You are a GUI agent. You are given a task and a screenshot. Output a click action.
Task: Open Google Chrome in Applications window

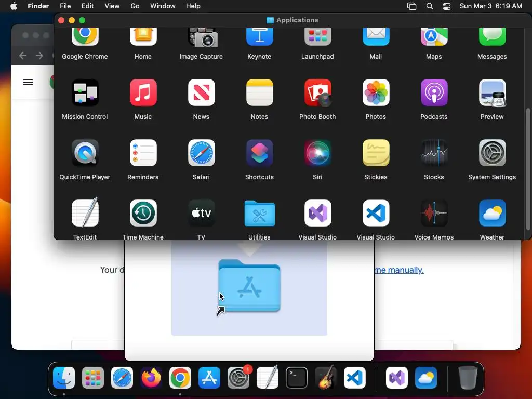coord(85,37)
